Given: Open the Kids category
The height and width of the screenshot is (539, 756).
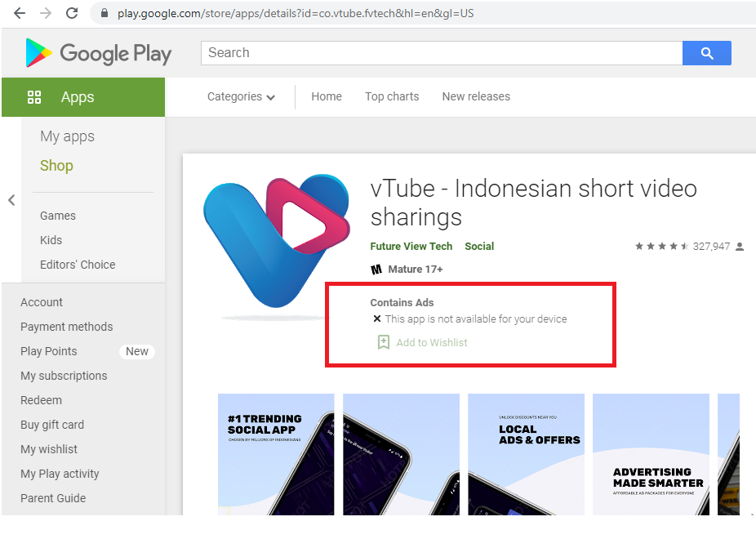Looking at the screenshot, I should click(x=51, y=240).
